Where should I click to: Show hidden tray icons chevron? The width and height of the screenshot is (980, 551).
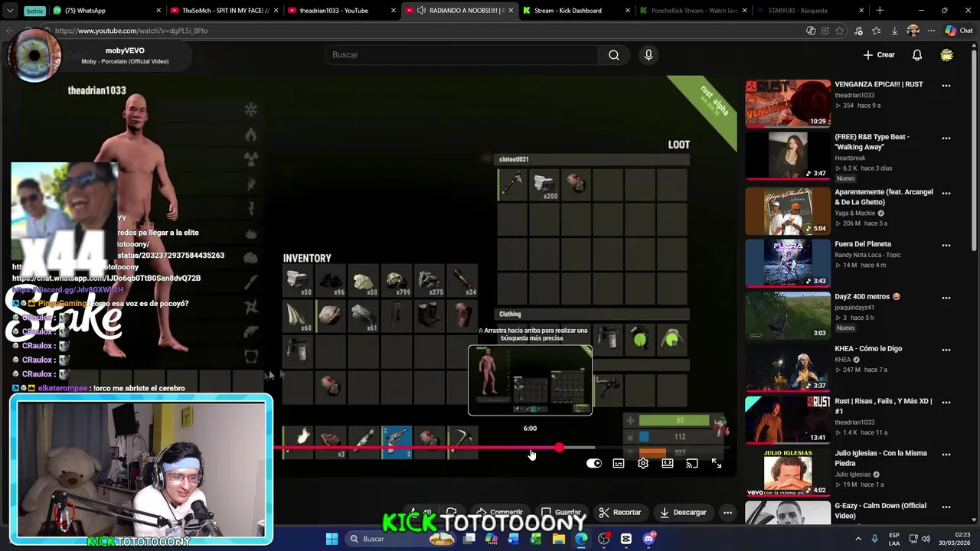point(858,539)
